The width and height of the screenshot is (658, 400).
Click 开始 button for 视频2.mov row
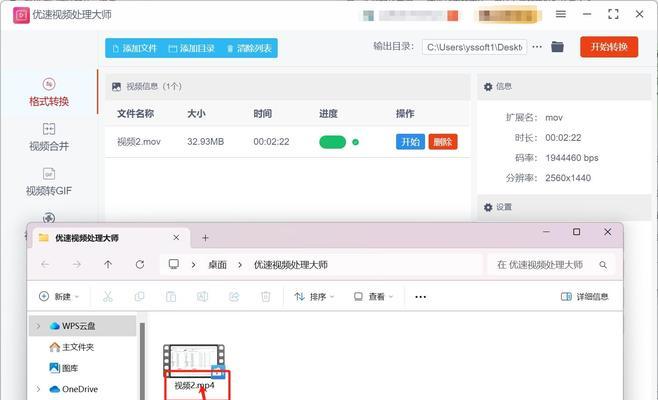(410, 142)
